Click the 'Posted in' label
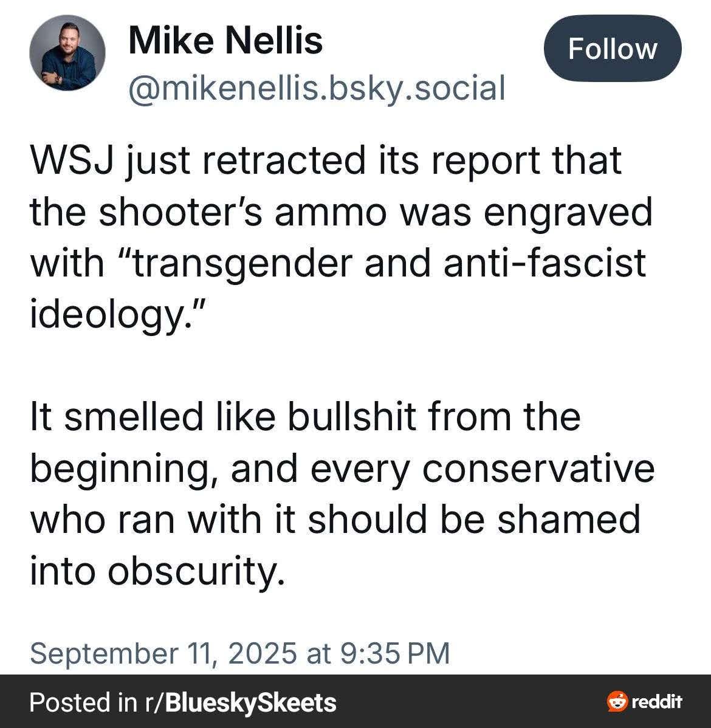 coord(84,702)
